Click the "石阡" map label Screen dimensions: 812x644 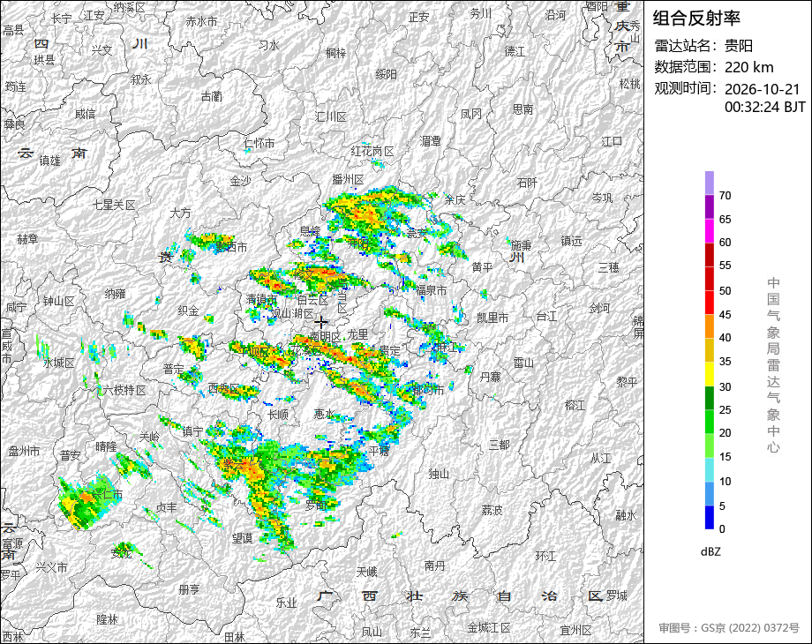click(527, 183)
